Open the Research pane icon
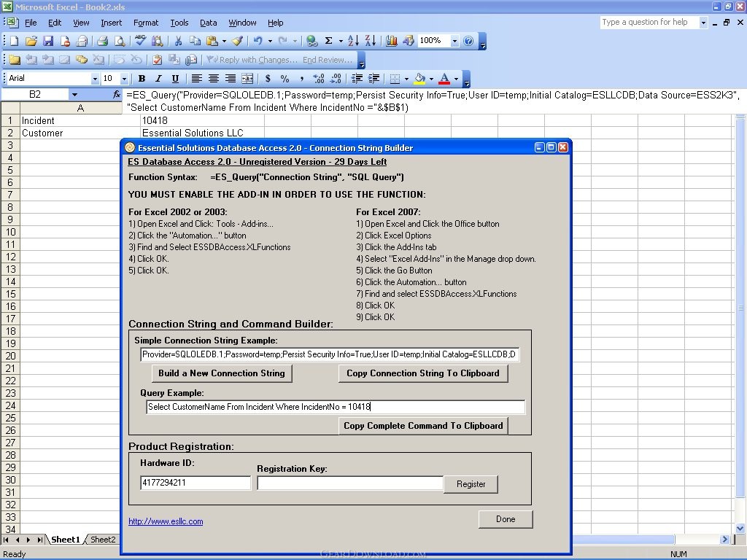The image size is (747, 560). pyautogui.click(x=158, y=42)
